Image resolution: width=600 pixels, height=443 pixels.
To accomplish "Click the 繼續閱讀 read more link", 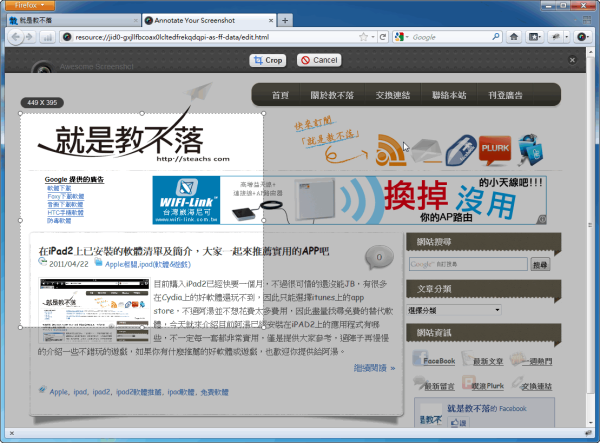I will coord(374,368).
